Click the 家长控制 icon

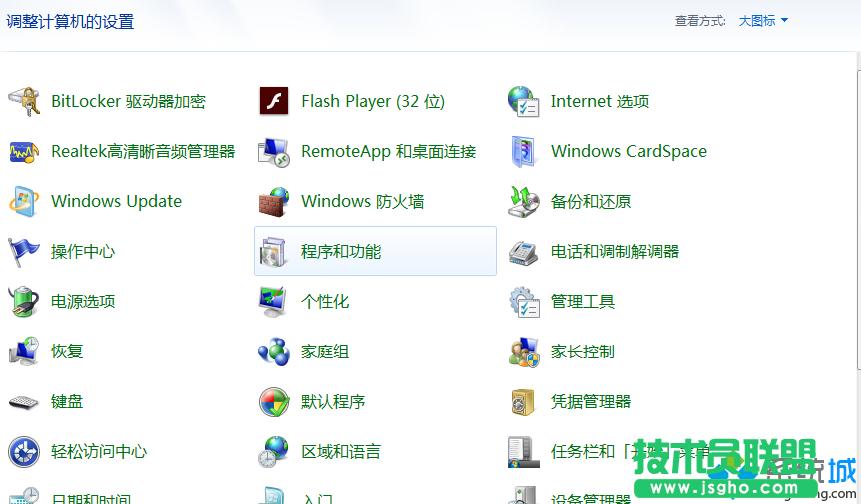click(524, 351)
